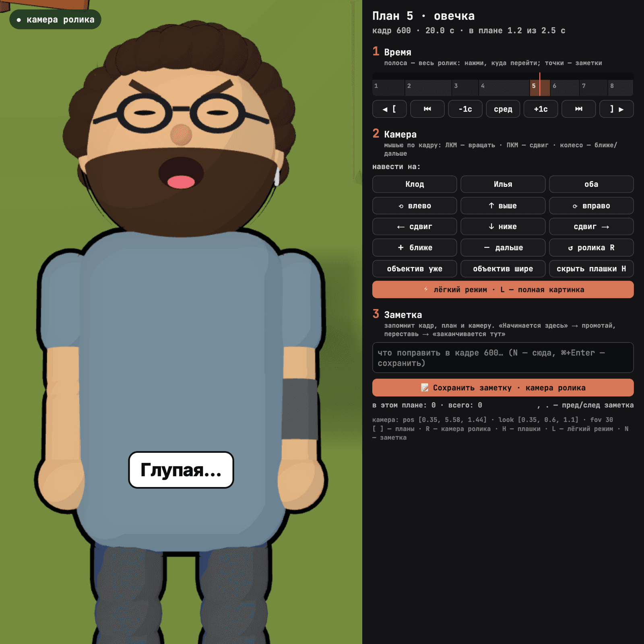The width and height of the screenshot is (644, 644).
Task: Click the пред/след заметка hint text
Action: click(585, 405)
